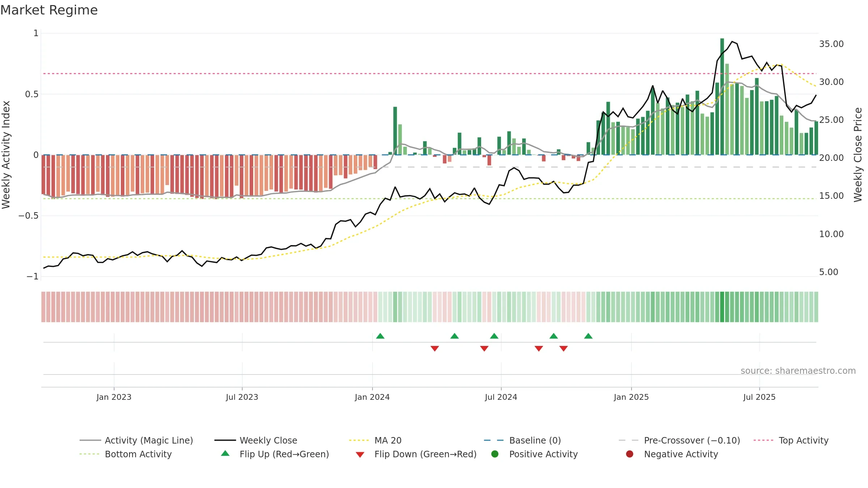Click the Positive Activity green legend dot
868x488 pixels.
(x=495, y=454)
